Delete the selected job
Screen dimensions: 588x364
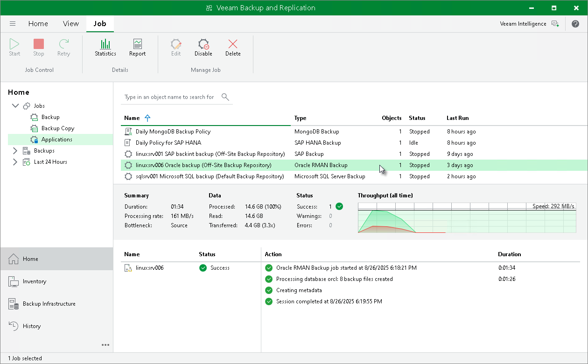coord(233,48)
